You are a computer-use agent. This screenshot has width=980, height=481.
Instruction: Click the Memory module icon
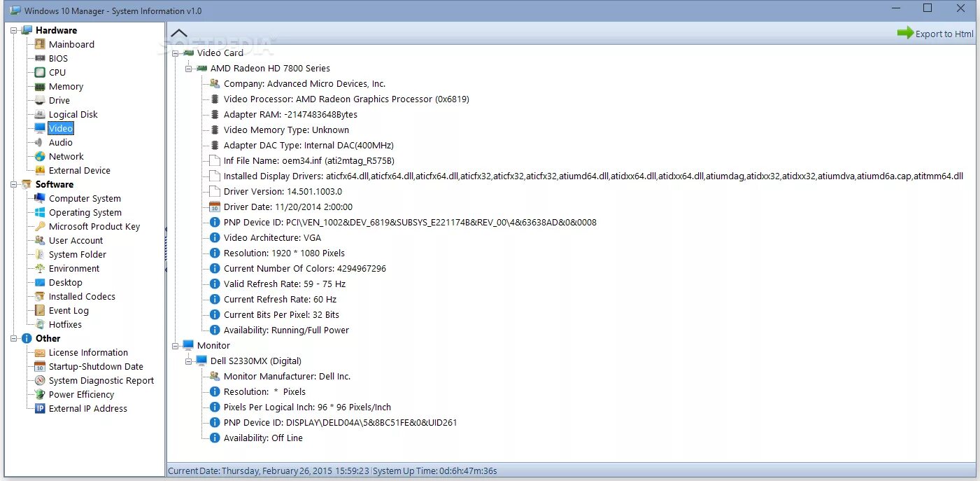coord(40,86)
